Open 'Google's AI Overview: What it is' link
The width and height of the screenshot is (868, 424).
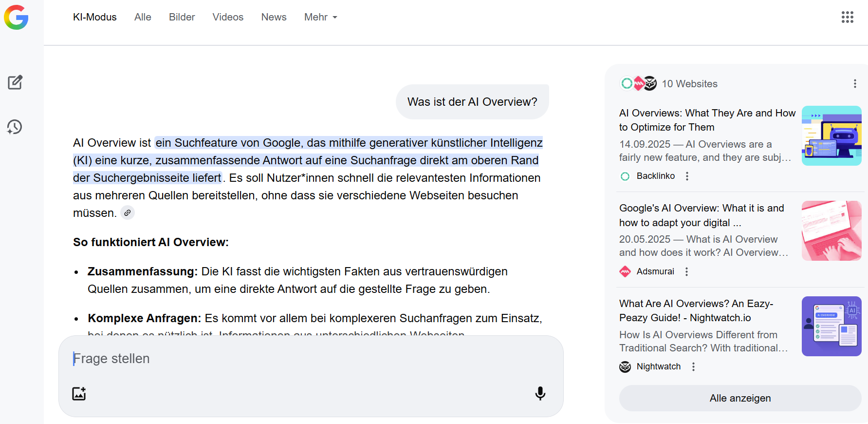click(x=702, y=215)
